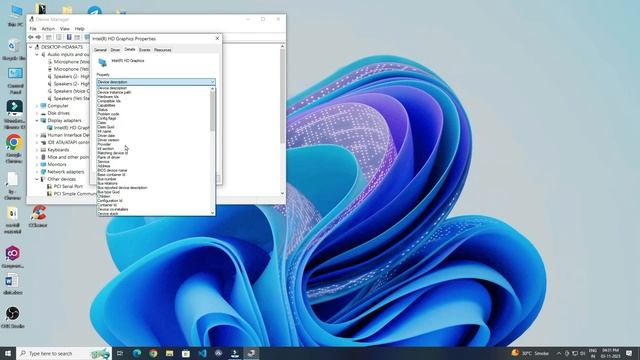Click the property list scroll-down arrow
This screenshot has width=640, height=360.
click(x=212, y=213)
